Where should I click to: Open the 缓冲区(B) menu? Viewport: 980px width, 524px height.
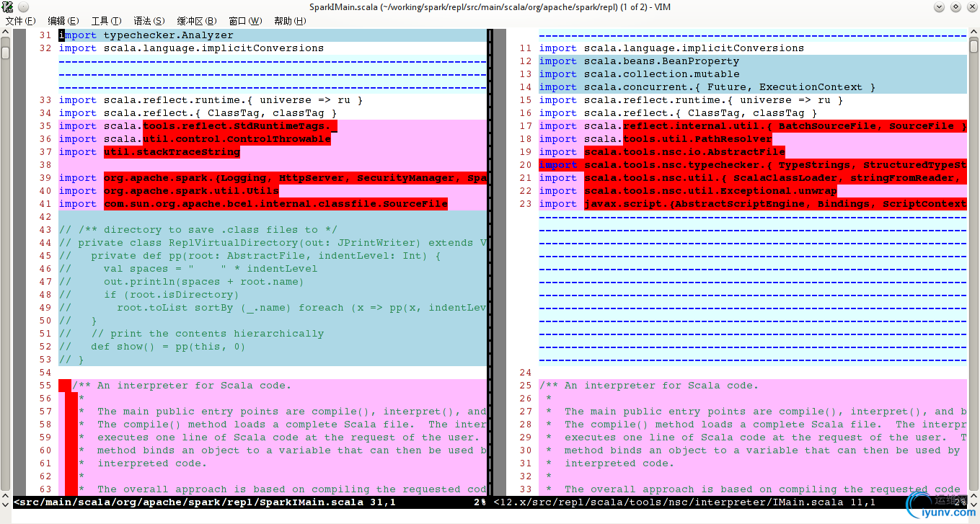[197, 21]
